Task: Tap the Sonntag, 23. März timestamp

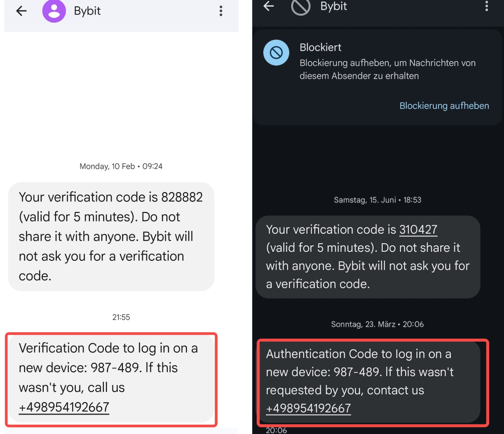Action: [377, 324]
